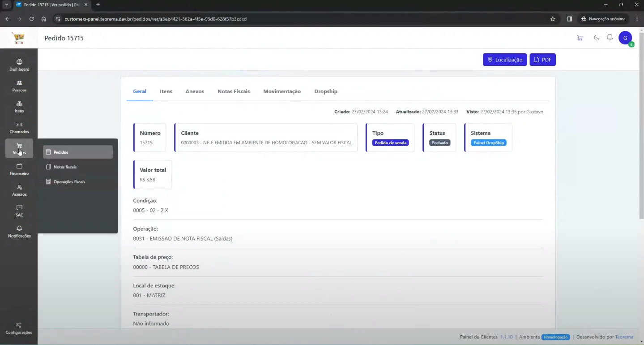Switch to the Dropship tab
Screen dimensions: 644x345
pyautogui.click(x=326, y=91)
